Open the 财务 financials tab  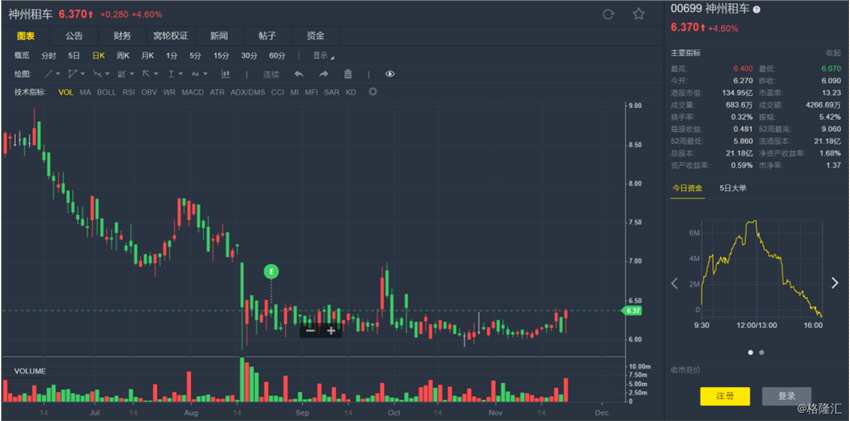(122, 36)
